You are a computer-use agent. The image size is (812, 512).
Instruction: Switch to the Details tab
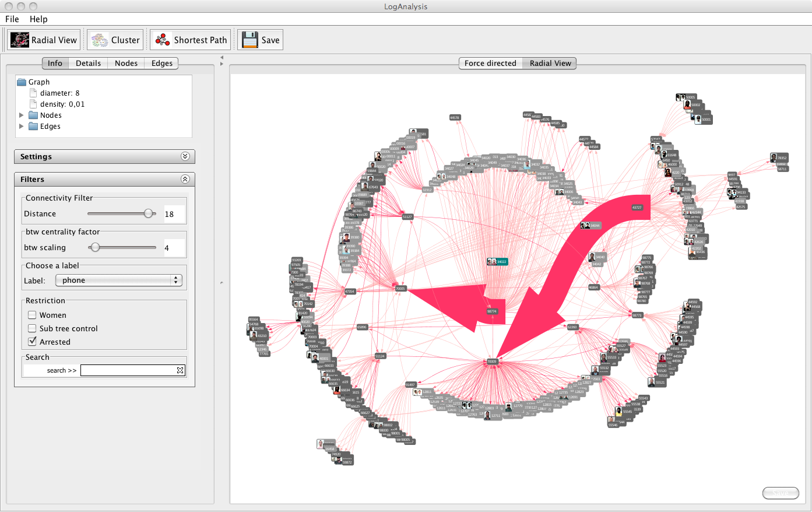(88, 63)
